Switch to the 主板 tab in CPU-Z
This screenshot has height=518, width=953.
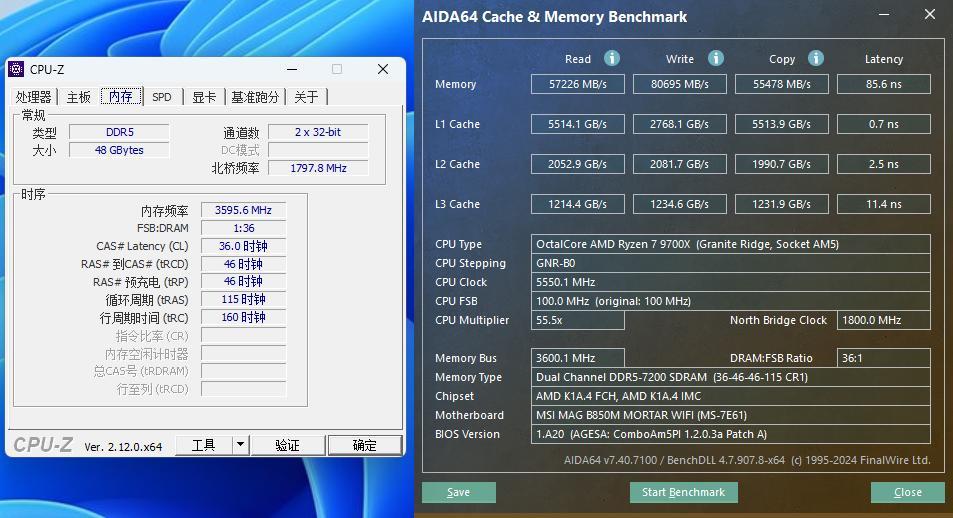point(78,97)
